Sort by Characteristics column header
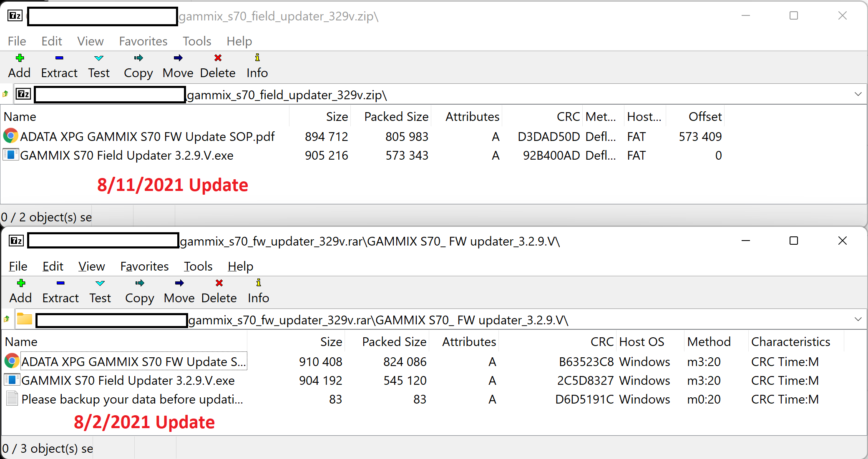 coord(790,342)
